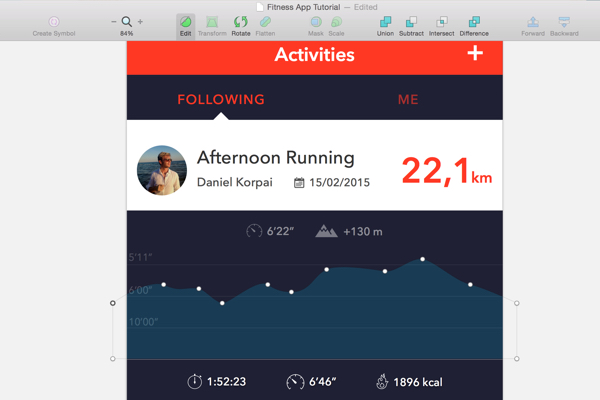Select the ME tab
Viewport: 600px width, 400px height.
coord(408,100)
